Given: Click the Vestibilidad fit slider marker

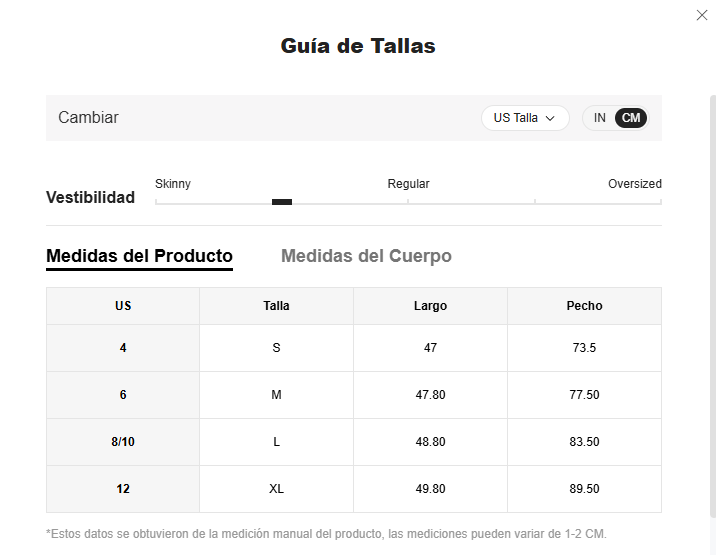Looking at the screenshot, I should (282, 202).
